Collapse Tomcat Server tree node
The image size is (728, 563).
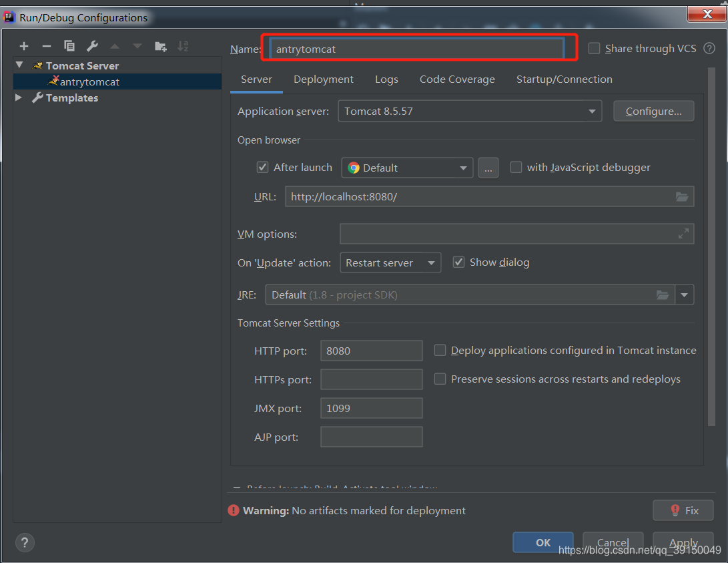click(19, 65)
